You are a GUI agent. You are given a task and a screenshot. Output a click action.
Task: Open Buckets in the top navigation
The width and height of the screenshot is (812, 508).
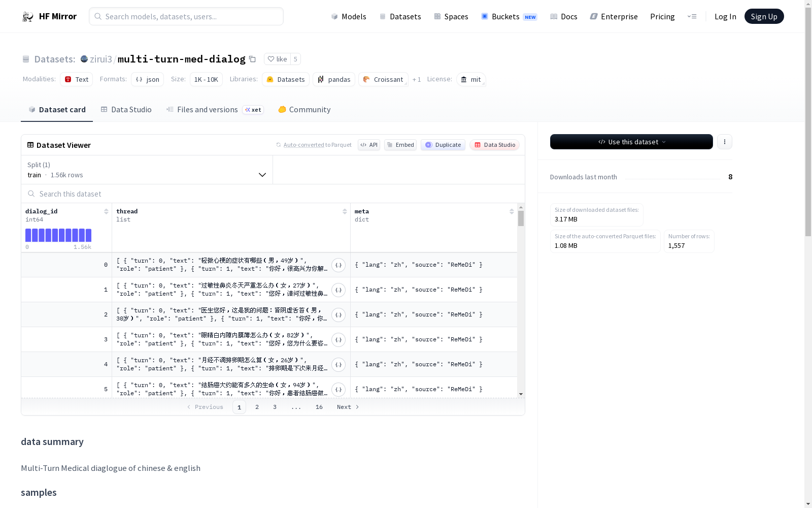click(x=509, y=17)
